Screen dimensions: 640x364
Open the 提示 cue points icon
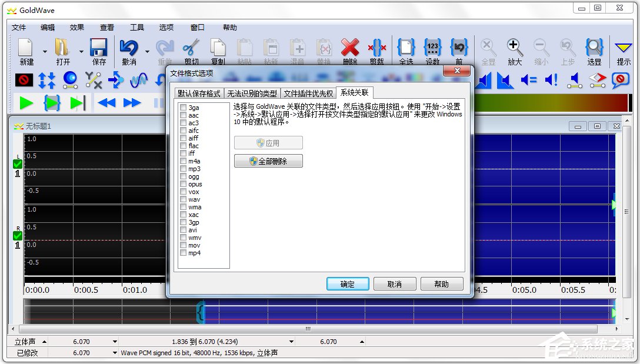point(624,48)
